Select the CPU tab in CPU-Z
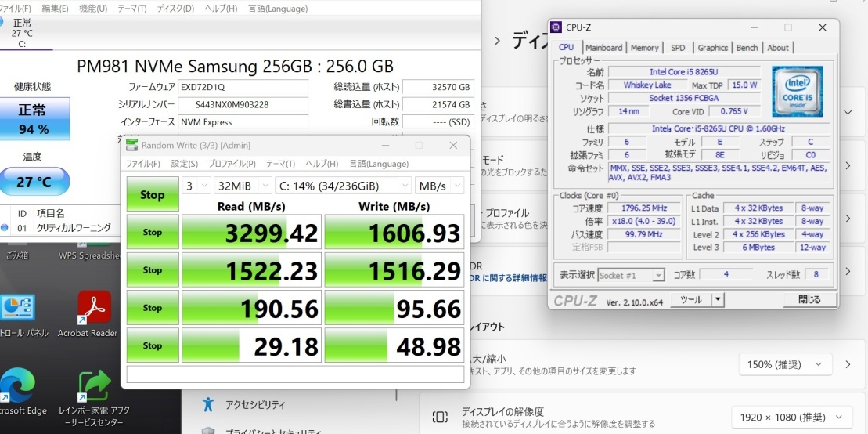Viewport: 868px width, 434px height. click(x=567, y=47)
